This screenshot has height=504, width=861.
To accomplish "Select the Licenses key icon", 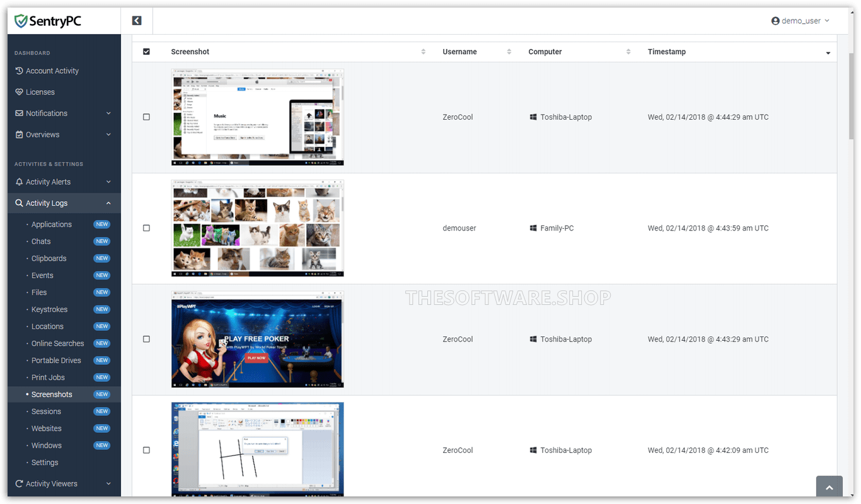I will click(x=20, y=91).
